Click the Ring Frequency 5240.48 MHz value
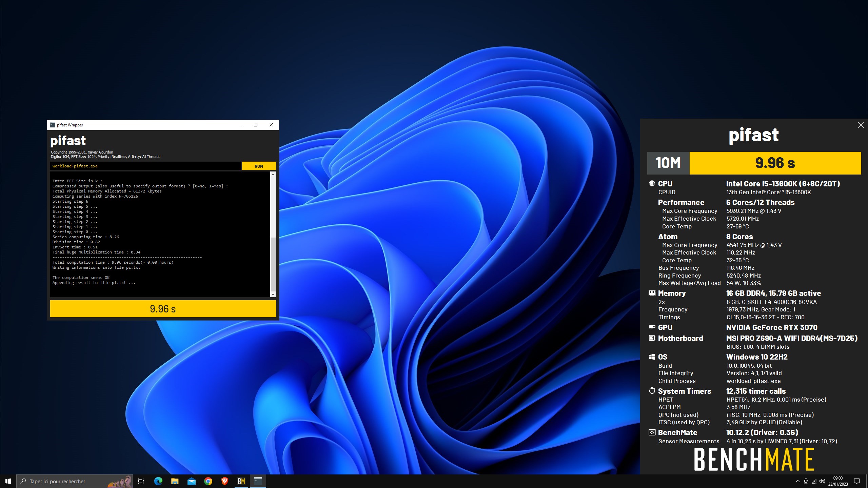This screenshot has height=488, width=868. (x=744, y=276)
